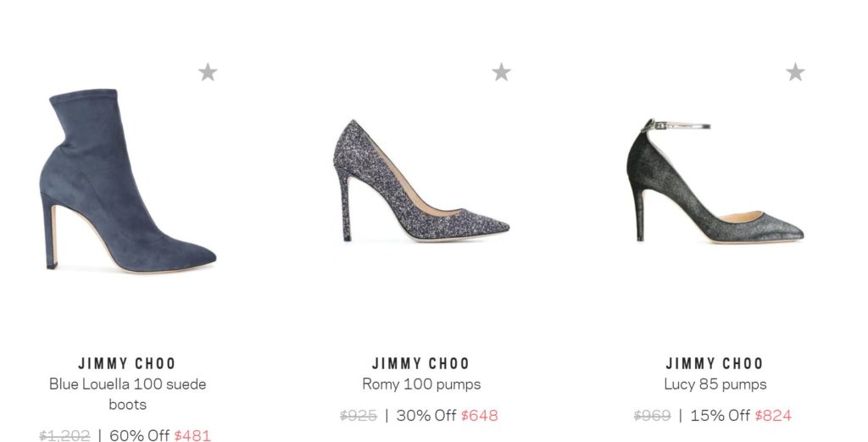
Task: Select the original $969 price text
Action: click(652, 415)
